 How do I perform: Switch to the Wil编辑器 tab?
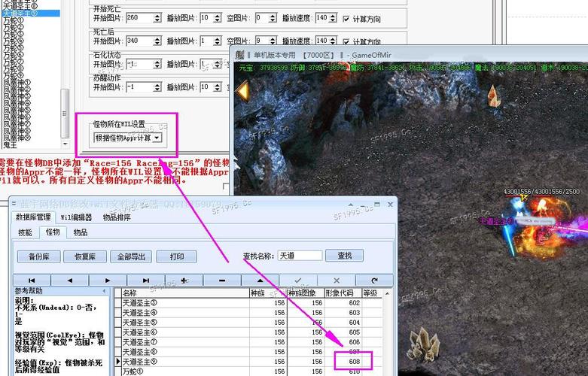[76, 217]
